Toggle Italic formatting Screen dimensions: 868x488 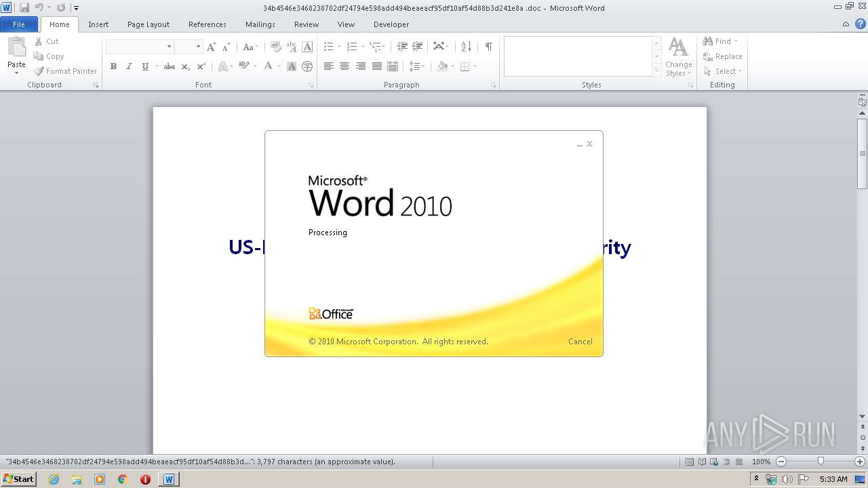(129, 66)
